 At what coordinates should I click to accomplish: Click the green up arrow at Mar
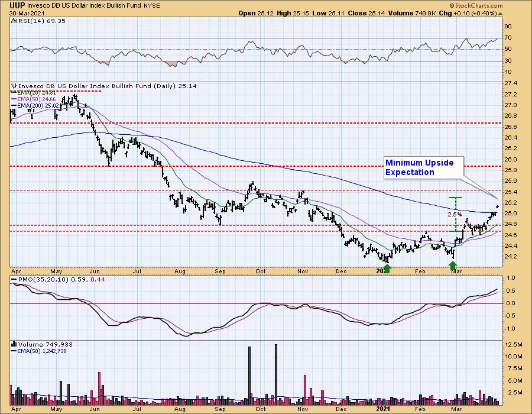pyautogui.click(x=453, y=265)
